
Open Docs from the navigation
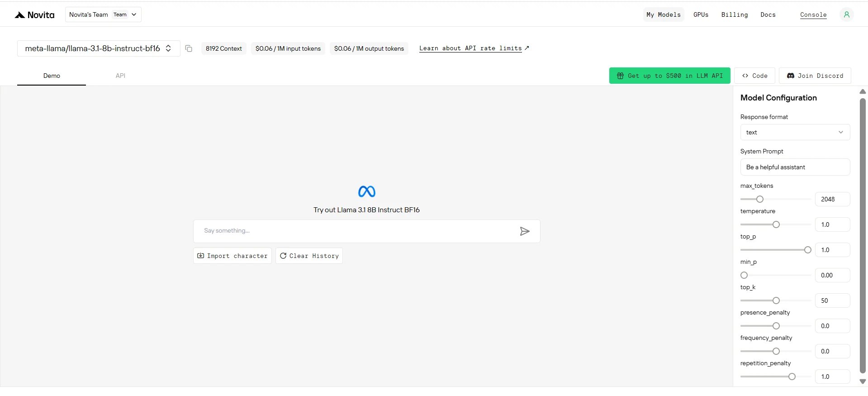click(768, 14)
